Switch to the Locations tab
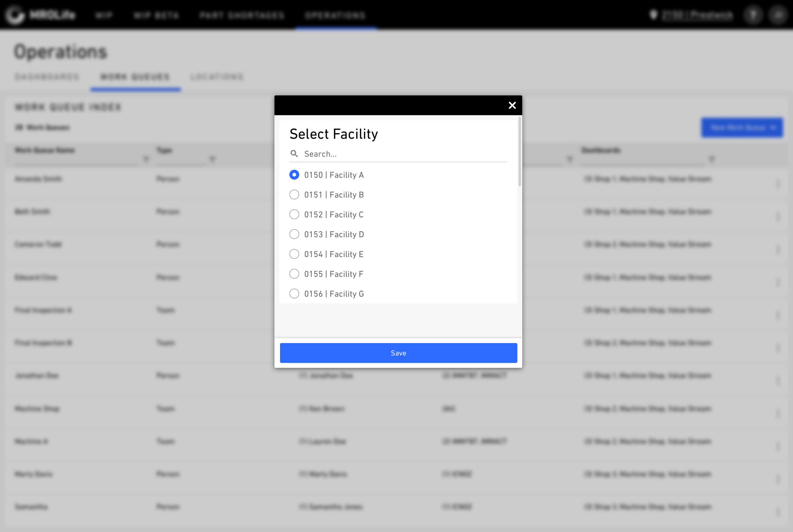Screen dimensions: 793x532 coord(217,77)
